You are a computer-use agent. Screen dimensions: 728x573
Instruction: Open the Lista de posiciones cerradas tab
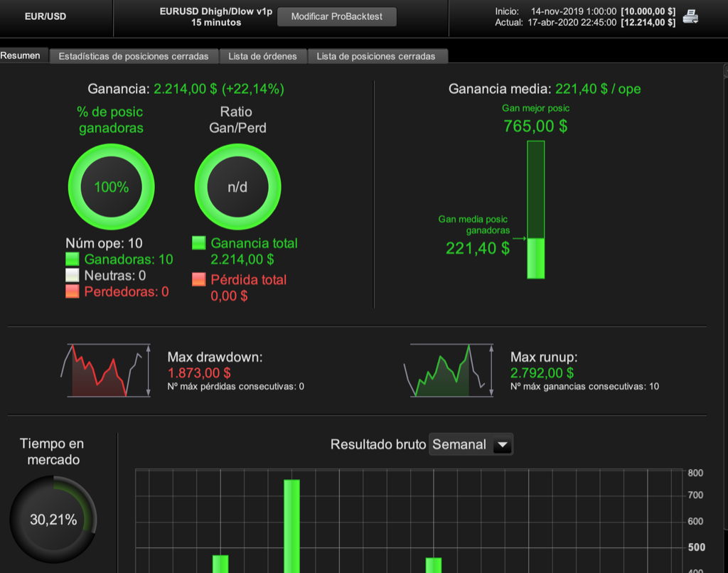pos(376,56)
